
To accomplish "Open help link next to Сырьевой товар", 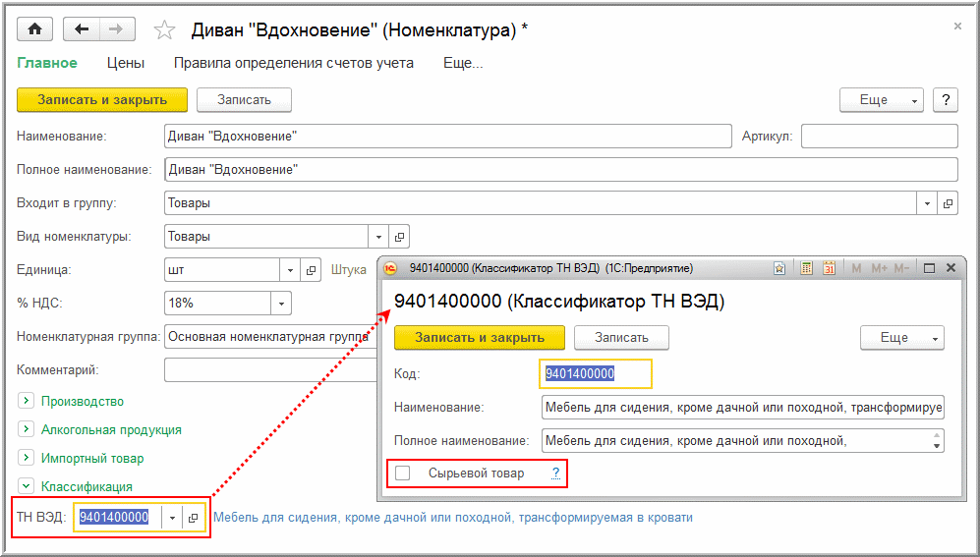I will (x=555, y=473).
